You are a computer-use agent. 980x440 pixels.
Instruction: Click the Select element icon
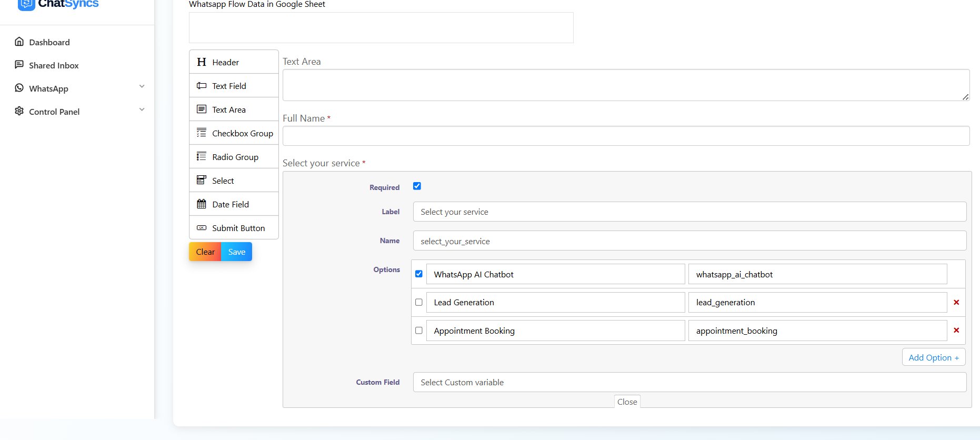click(x=202, y=180)
